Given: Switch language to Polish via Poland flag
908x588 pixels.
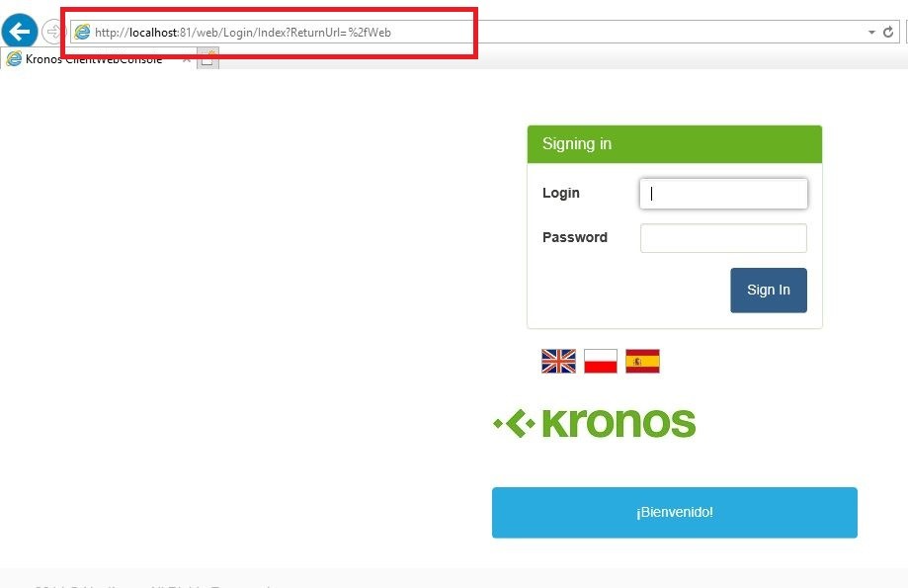Looking at the screenshot, I should (601, 361).
